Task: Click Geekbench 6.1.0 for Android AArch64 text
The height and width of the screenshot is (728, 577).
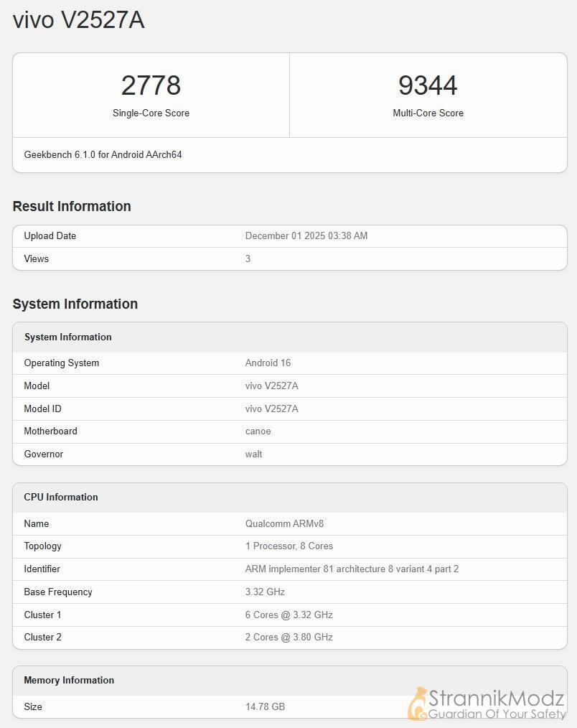Action: 103,154
